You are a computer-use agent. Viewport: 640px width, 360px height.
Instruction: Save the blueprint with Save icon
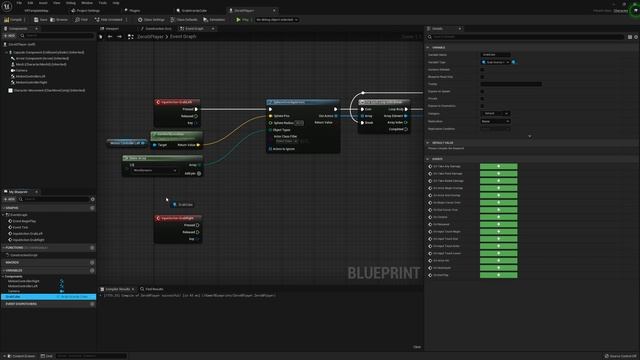(40, 20)
